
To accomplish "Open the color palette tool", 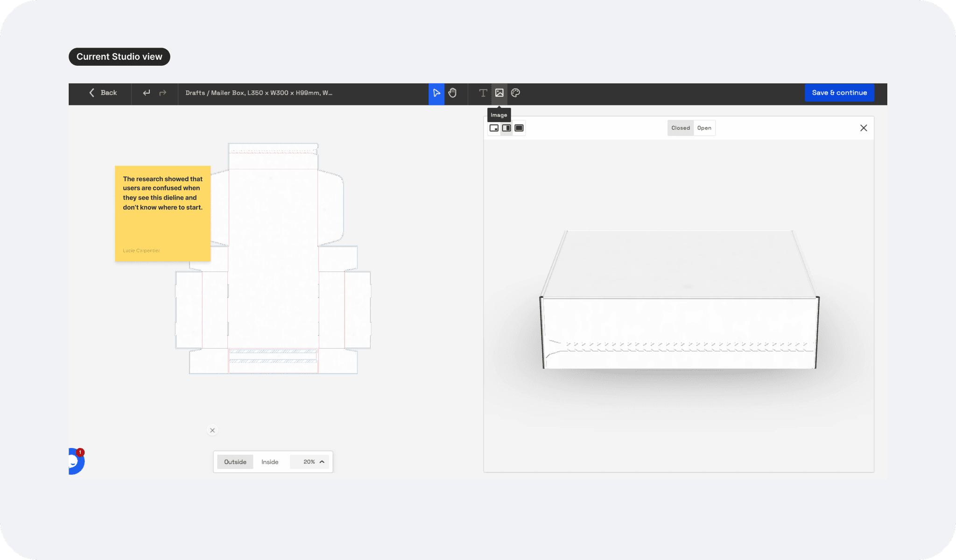I will pos(515,93).
